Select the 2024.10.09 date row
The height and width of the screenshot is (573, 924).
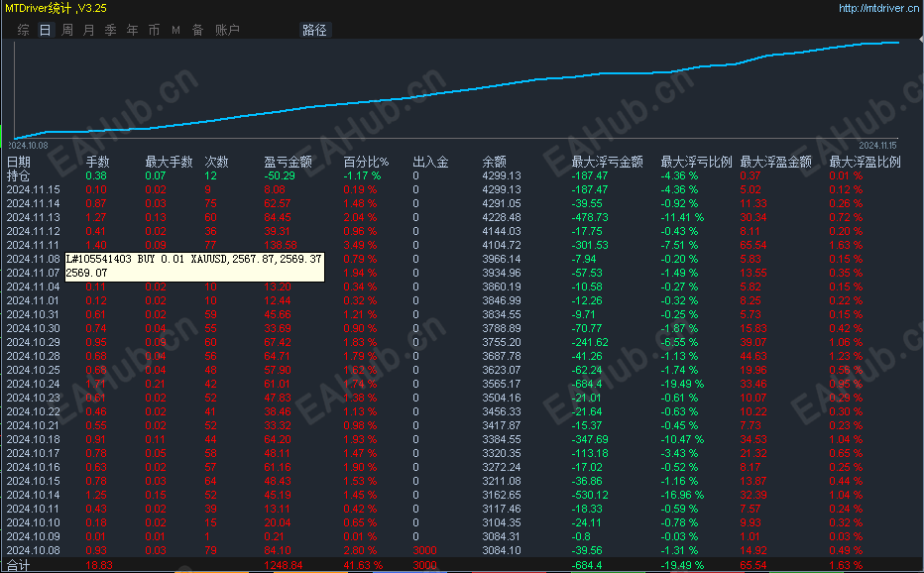(x=33, y=537)
